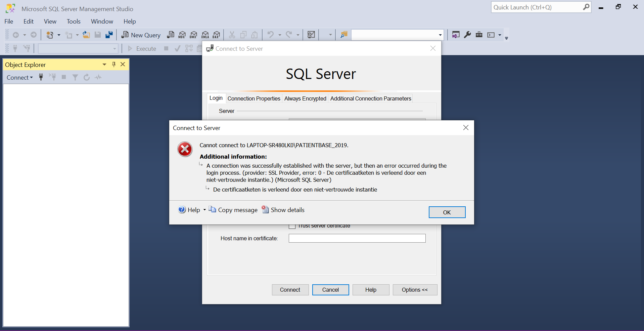Click the New Item icon in toolbar
This screenshot has height=331, width=644.
[x=50, y=35]
